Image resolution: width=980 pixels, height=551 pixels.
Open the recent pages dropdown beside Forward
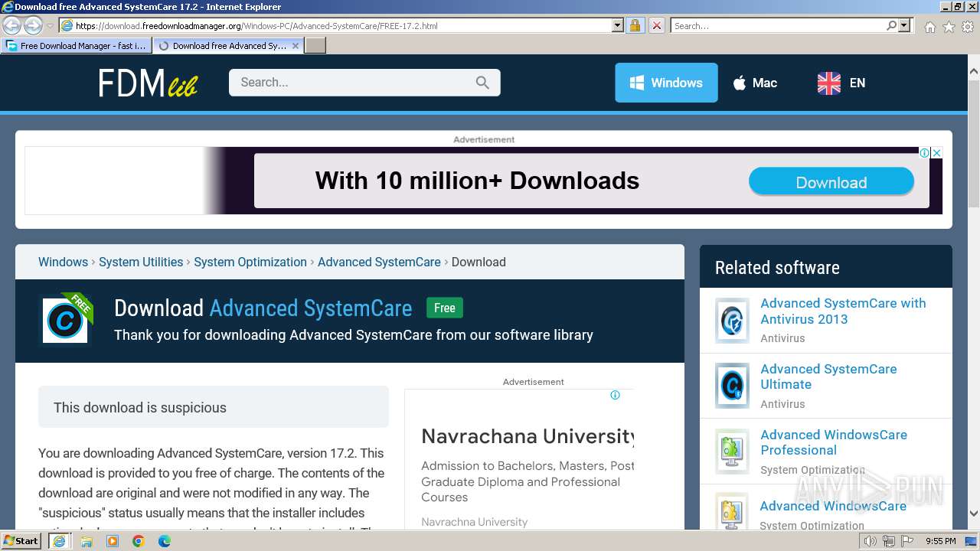tap(50, 26)
